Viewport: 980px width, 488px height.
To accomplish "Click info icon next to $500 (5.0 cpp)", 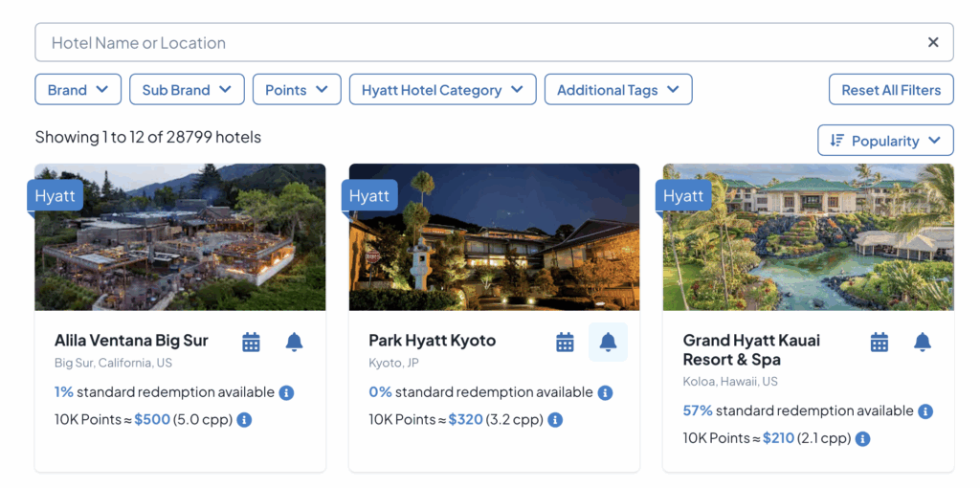I will (x=244, y=419).
